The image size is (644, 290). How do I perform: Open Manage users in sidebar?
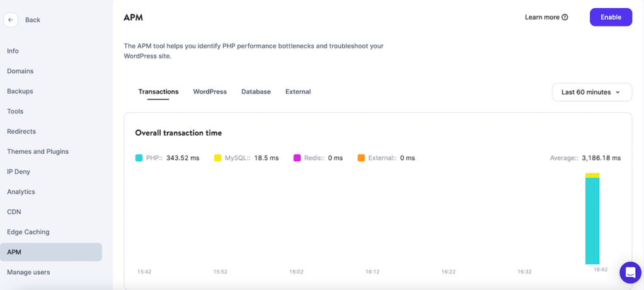coord(28,272)
